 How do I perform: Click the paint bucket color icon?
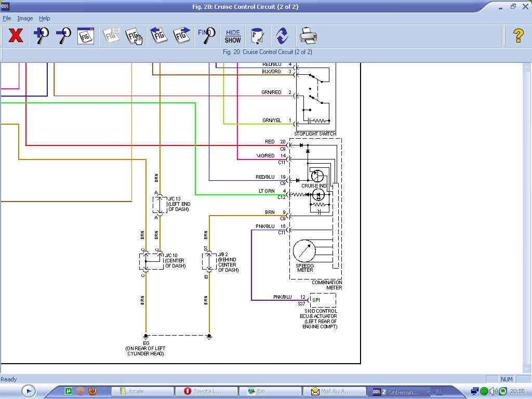257,36
